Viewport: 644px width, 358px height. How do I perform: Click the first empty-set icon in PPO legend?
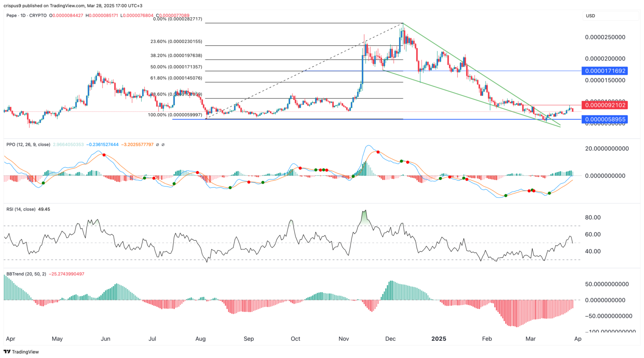(157, 145)
